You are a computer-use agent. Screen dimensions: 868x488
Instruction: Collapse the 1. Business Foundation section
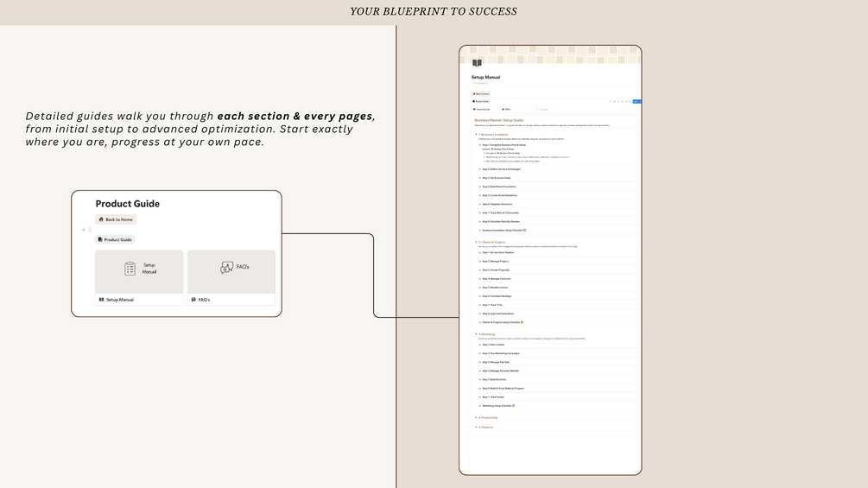click(476, 135)
